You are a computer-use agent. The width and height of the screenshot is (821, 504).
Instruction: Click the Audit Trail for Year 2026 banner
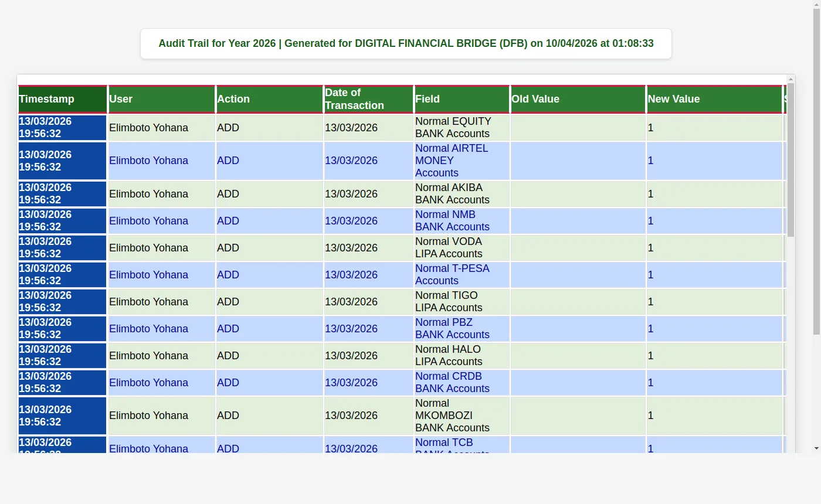click(x=406, y=43)
